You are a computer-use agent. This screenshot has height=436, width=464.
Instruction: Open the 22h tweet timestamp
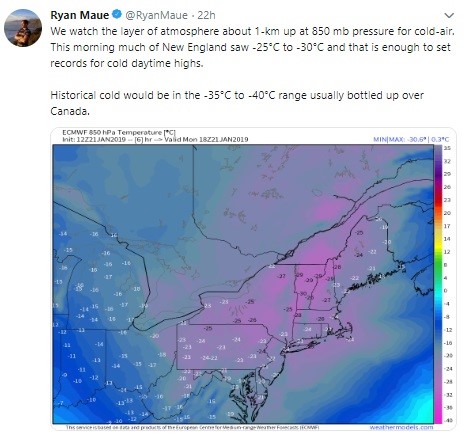[x=206, y=15]
